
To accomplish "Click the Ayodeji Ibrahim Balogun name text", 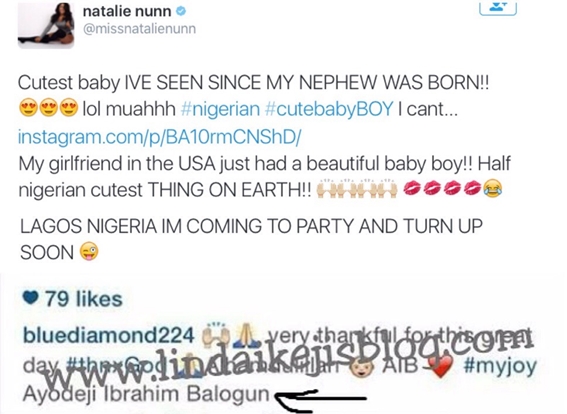I will tap(146, 393).
